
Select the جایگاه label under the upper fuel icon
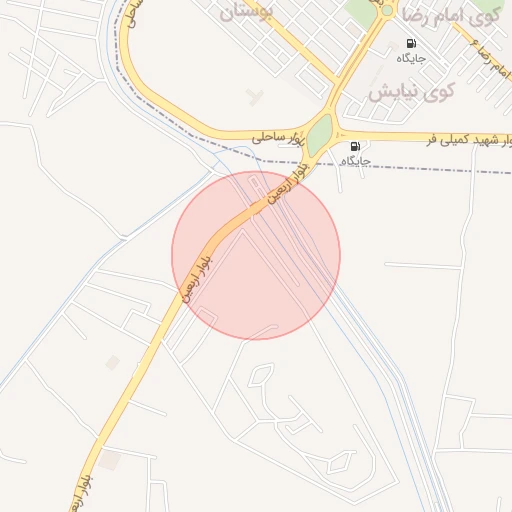(x=411, y=58)
